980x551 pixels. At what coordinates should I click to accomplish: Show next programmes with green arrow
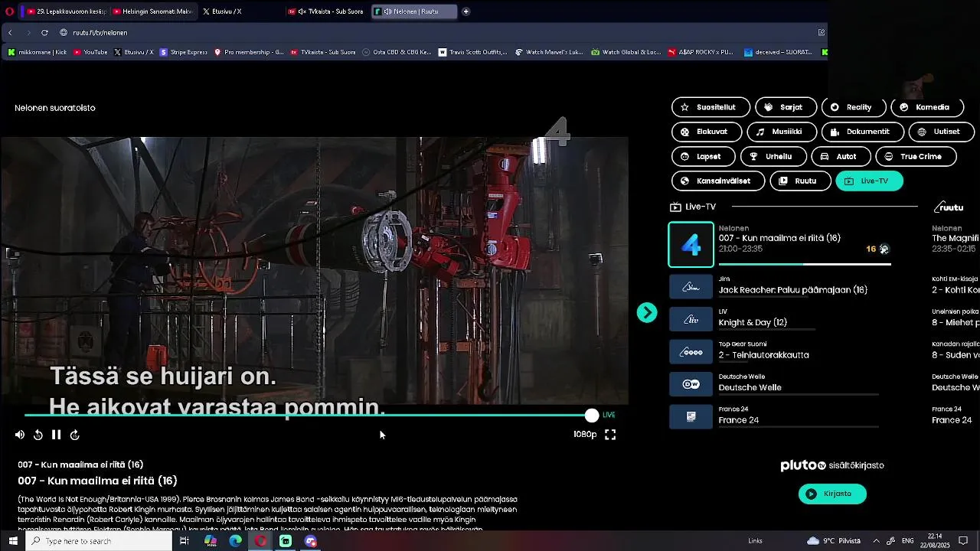[647, 312]
